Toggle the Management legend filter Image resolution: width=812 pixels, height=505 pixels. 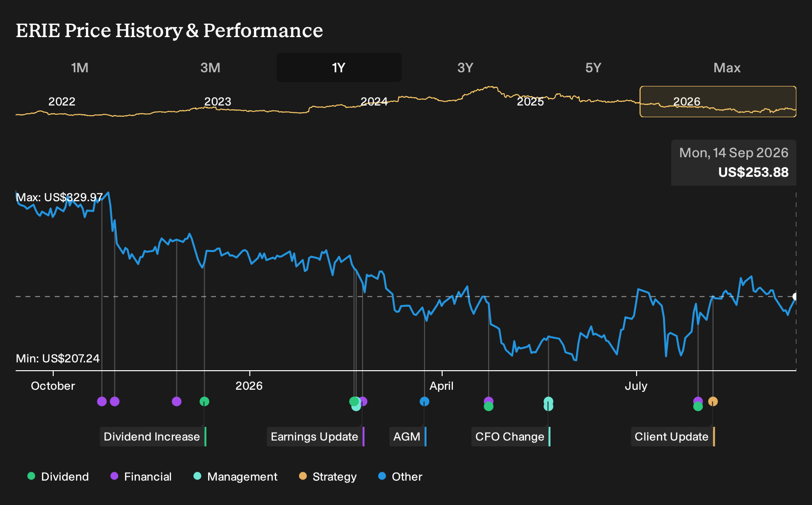tap(235, 477)
